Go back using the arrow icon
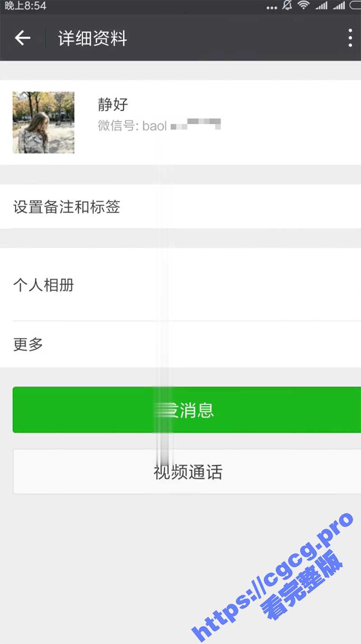The image size is (361, 644). (22, 38)
